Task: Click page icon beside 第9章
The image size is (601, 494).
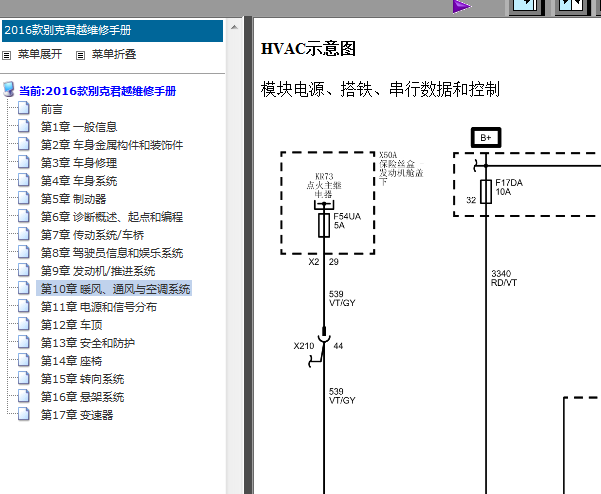Action: (24, 271)
